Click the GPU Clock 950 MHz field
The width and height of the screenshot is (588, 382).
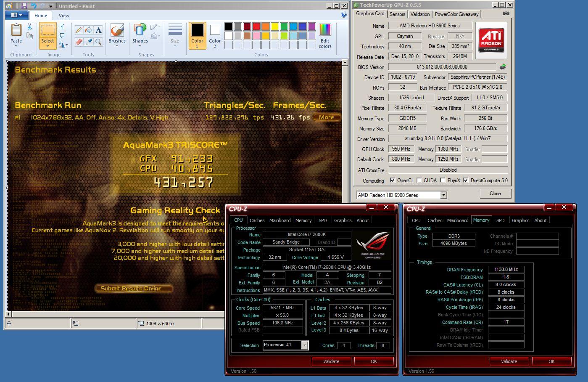pos(401,149)
